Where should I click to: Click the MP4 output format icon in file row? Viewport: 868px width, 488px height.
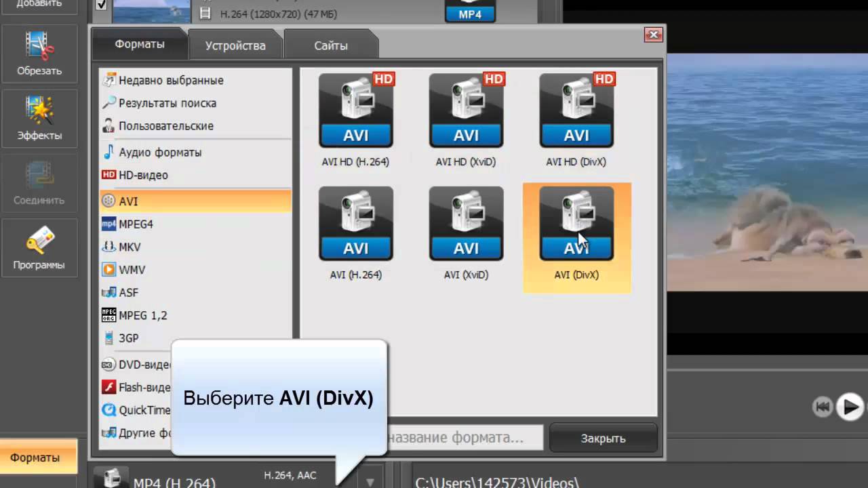[x=470, y=10]
